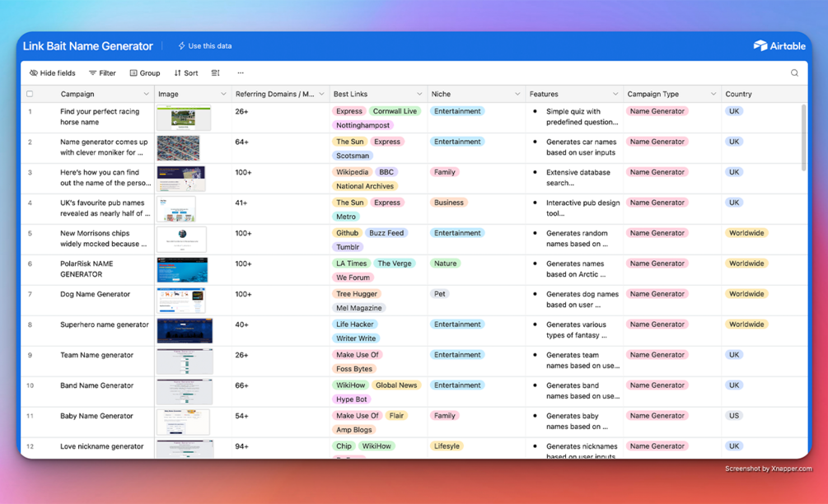This screenshot has height=504, width=828.
Task: Open the Sort option
Action: click(186, 72)
